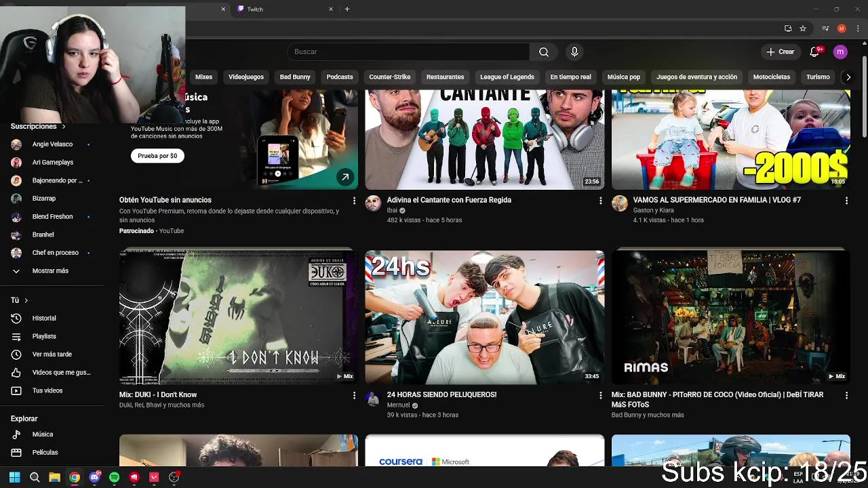
Task: Select the Mixes category chip
Action: (204, 77)
